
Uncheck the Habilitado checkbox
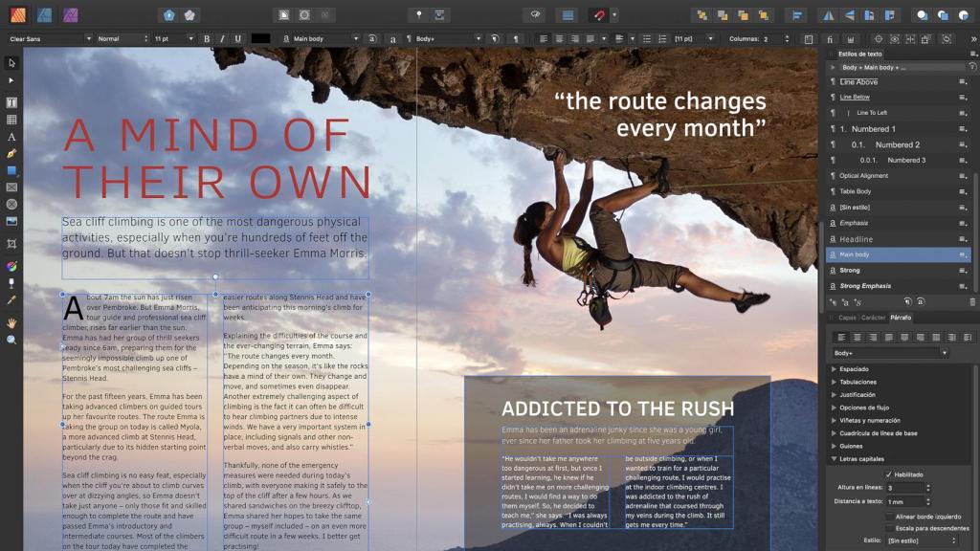point(889,474)
